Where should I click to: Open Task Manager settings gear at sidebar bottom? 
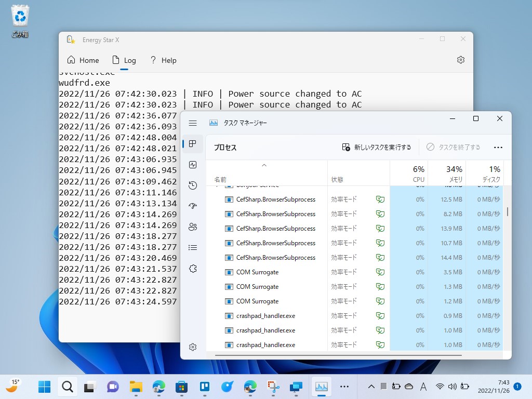click(x=192, y=347)
